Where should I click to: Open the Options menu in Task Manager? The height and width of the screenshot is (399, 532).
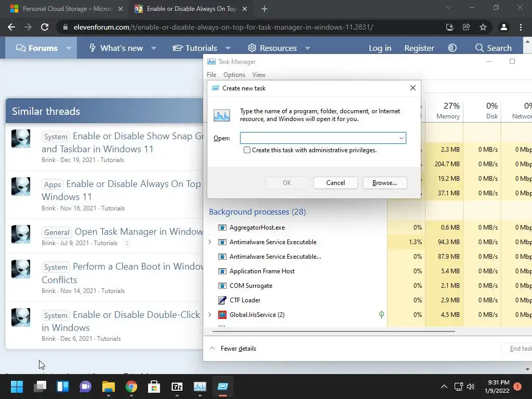234,75
